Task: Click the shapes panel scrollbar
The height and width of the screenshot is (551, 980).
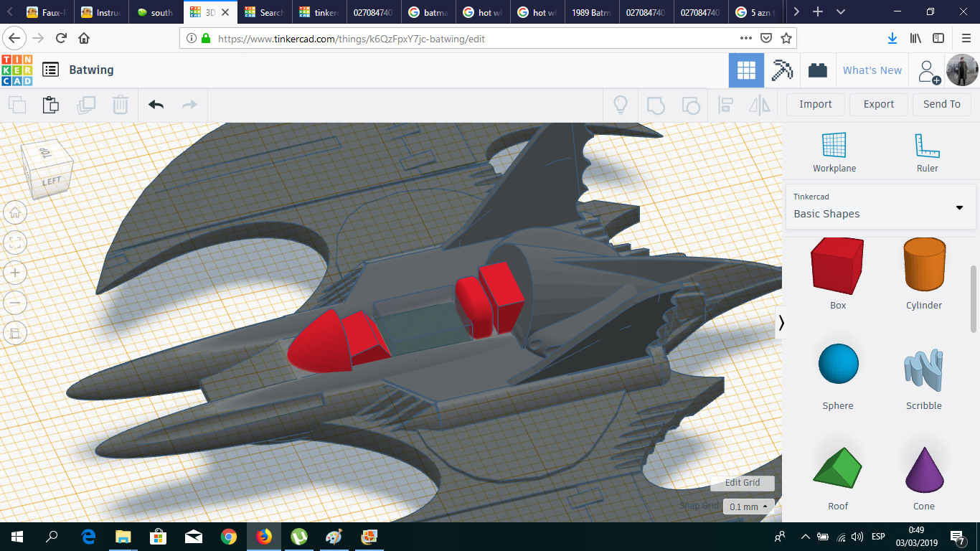Action: pyautogui.click(x=974, y=298)
